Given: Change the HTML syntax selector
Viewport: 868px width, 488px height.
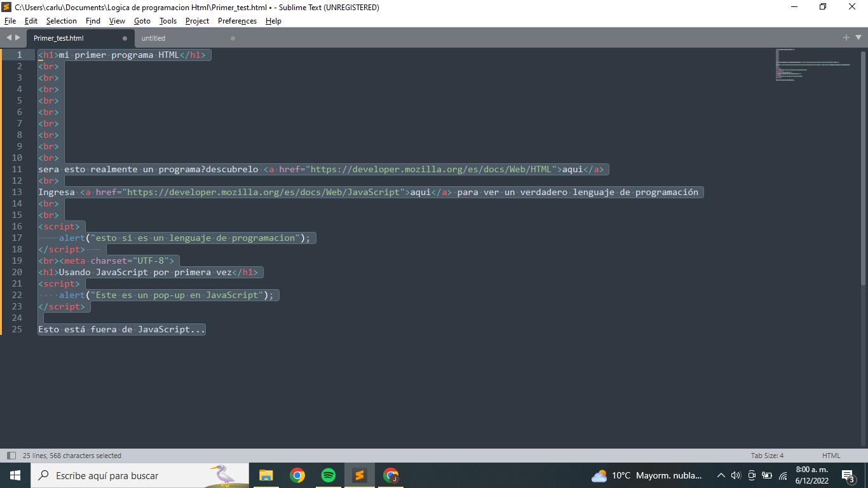Looking at the screenshot, I should pyautogui.click(x=831, y=456).
